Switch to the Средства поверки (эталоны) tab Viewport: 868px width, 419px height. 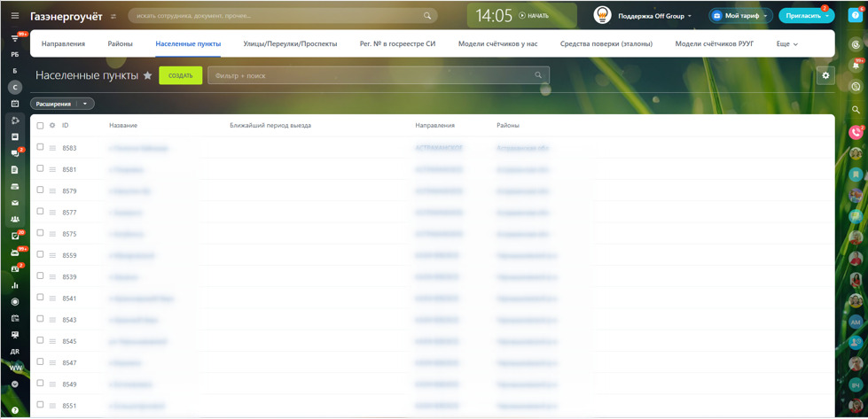pos(606,43)
